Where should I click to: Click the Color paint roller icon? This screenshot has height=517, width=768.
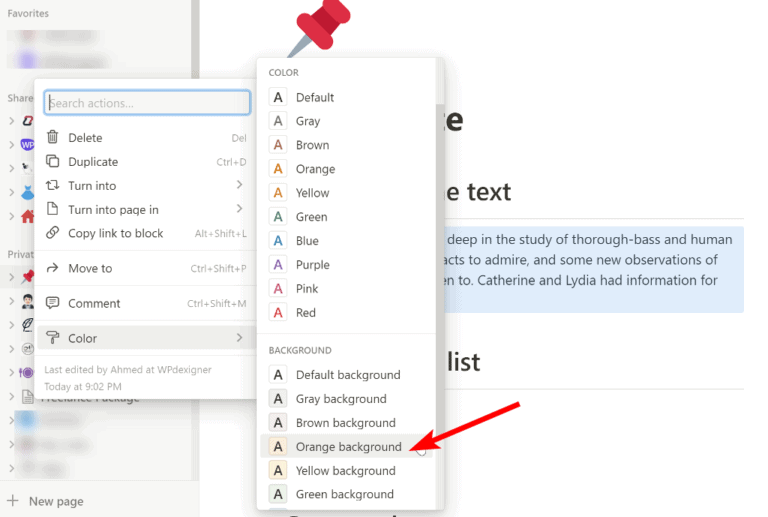click(52, 337)
